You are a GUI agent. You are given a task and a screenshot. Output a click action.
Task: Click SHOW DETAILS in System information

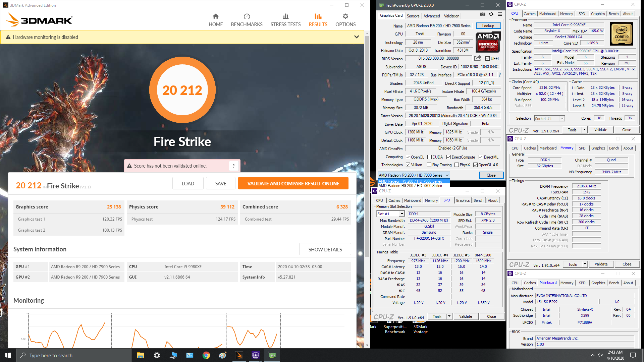[325, 249]
